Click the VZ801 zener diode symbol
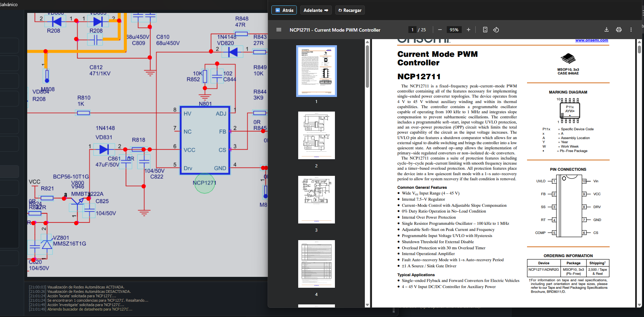Viewport: 644px width, 317px height. (47, 245)
